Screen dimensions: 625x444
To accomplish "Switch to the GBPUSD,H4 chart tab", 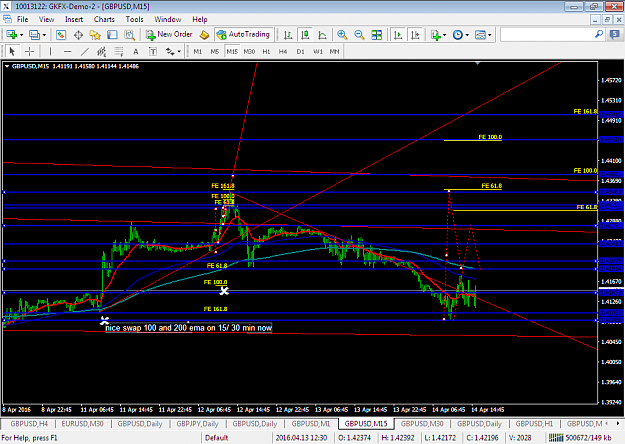I will click(29, 424).
